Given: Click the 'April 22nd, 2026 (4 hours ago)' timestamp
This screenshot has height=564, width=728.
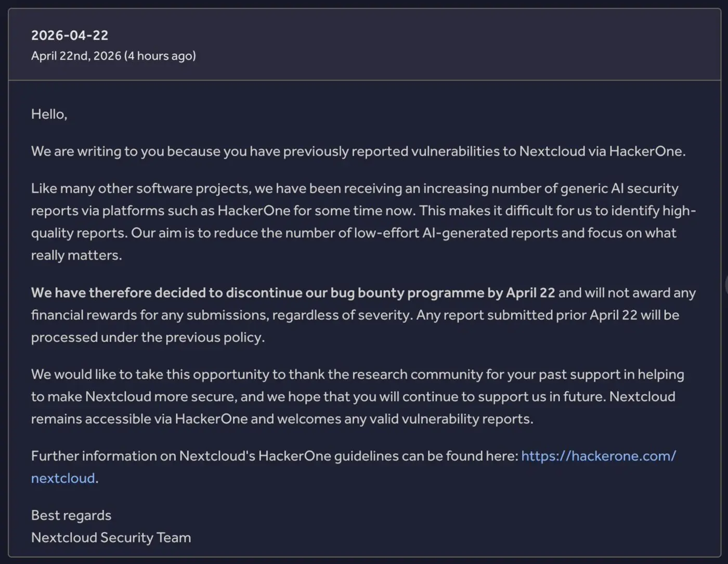Looking at the screenshot, I should point(113,56).
